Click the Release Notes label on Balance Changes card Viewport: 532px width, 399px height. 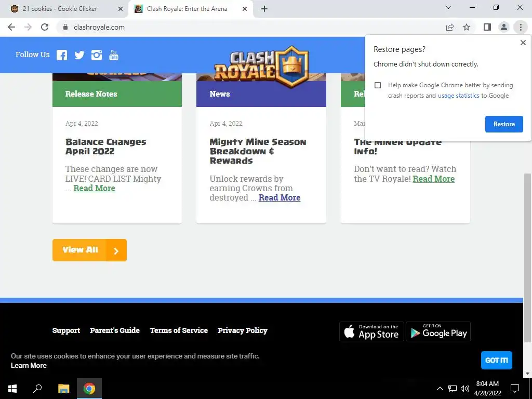pos(91,94)
